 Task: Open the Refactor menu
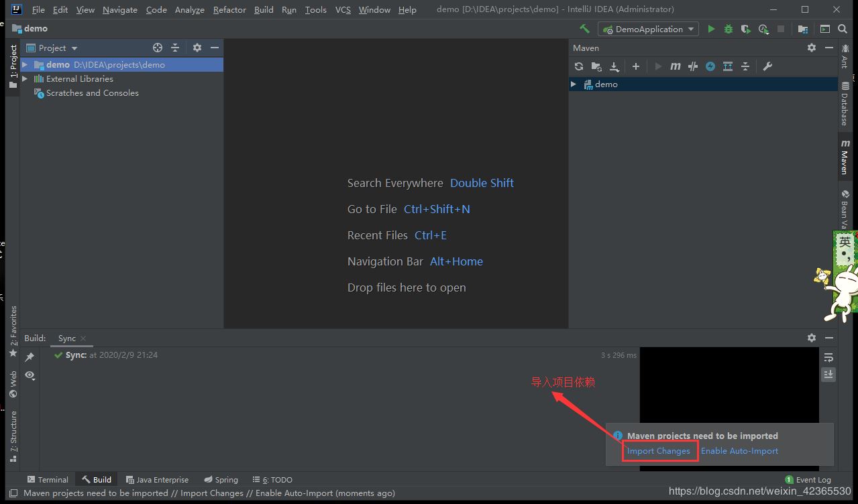229,9
